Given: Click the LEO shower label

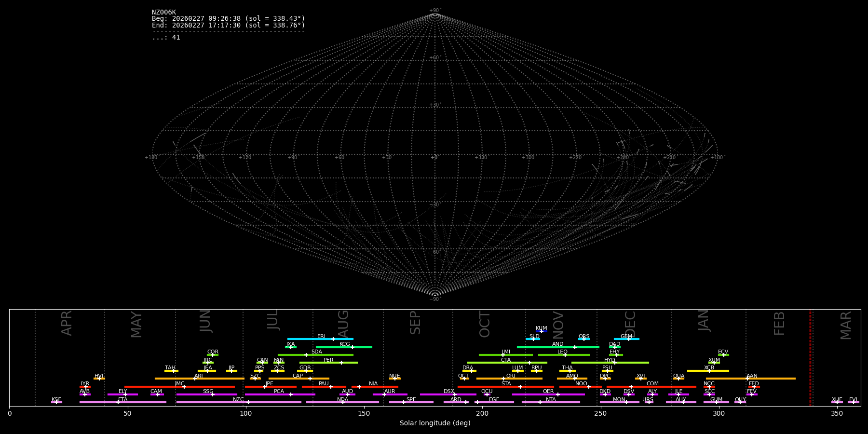Looking at the screenshot, I should point(563,352).
